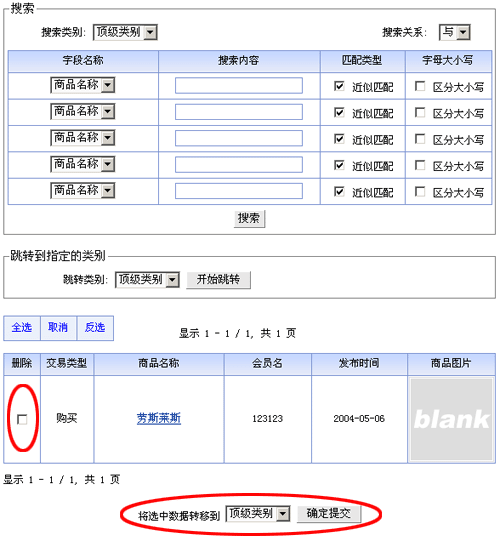Enable 区分大小写 in the second row
Image resolution: width=500 pixels, height=541 pixels.
(x=420, y=112)
